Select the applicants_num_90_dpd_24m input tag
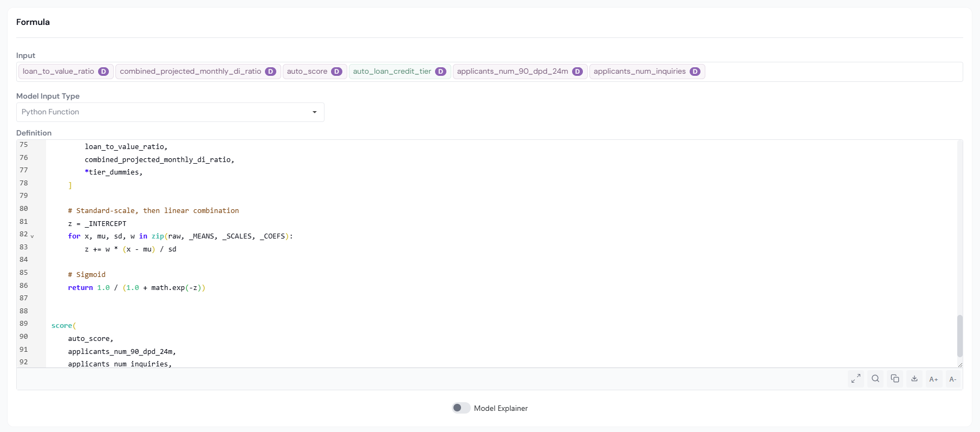 coord(520,72)
